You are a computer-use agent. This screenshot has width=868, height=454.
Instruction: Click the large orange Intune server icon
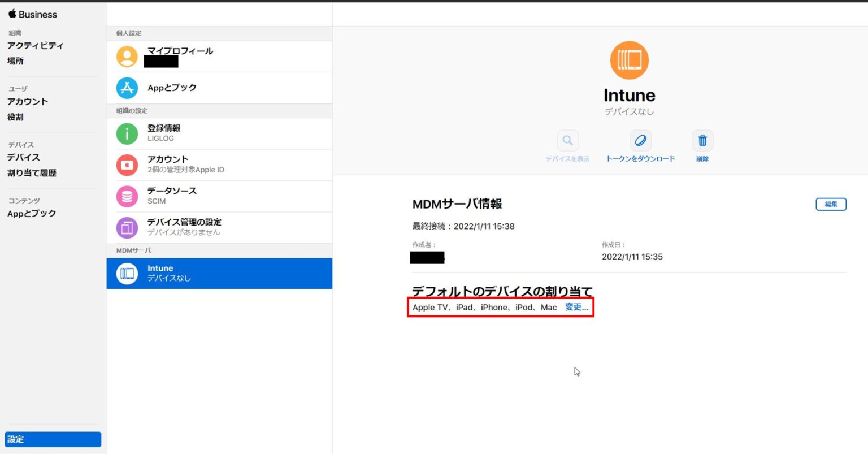[629, 59]
